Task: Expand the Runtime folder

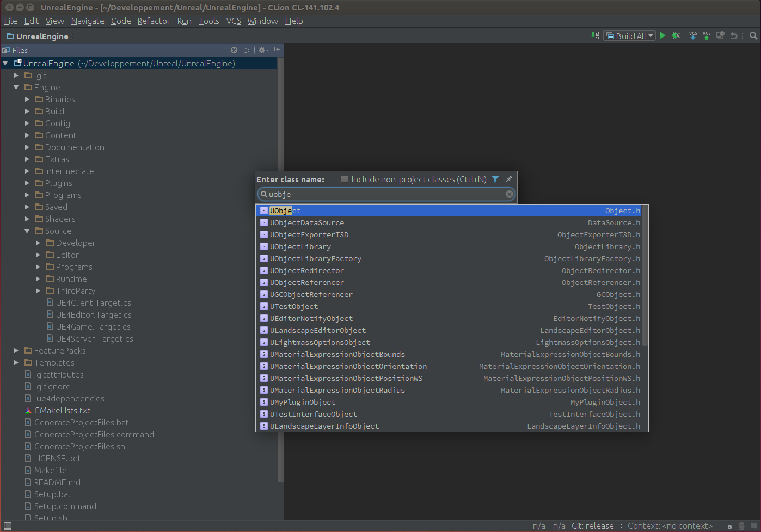Action: point(38,279)
